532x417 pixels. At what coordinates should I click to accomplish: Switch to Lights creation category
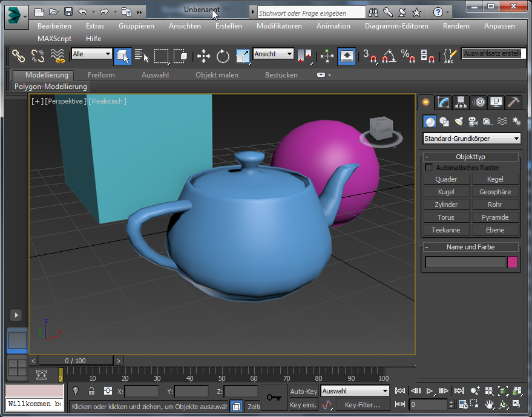click(458, 122)
